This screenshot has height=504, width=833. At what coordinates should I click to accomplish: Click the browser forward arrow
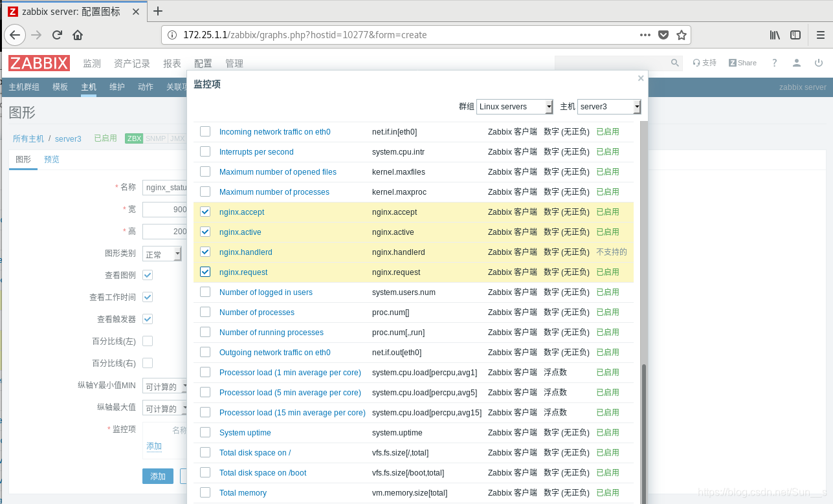36,35
